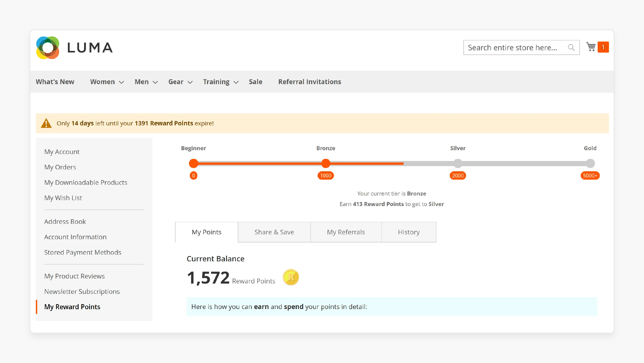Click the 2000 points badge

(458, 176)
